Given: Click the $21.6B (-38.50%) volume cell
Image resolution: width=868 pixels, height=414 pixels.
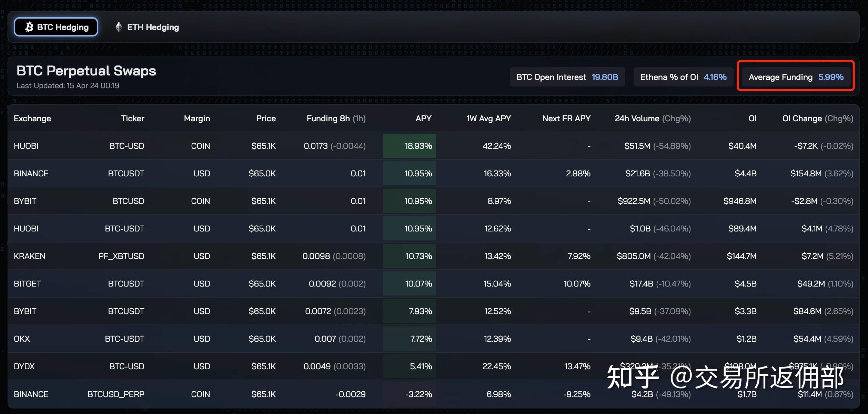Looking at the screenshot, I should pyautogui.click(x=658, y=174).
